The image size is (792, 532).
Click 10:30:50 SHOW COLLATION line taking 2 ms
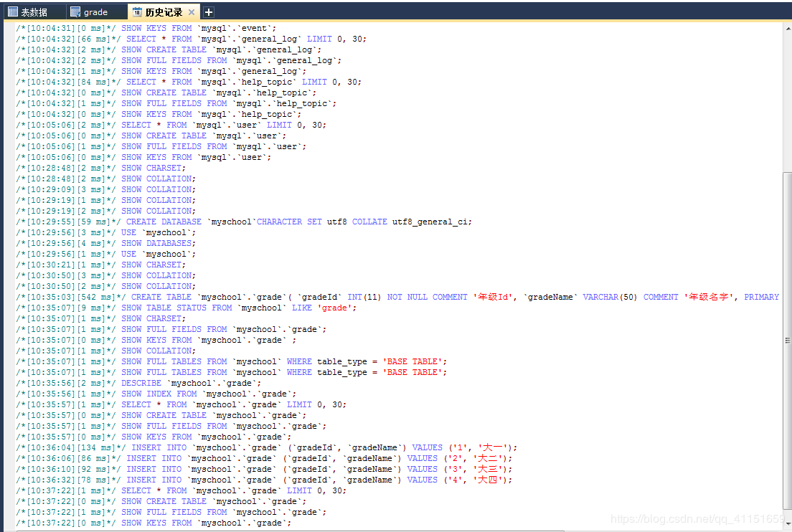pyautogui.click(x=106, y=287)
